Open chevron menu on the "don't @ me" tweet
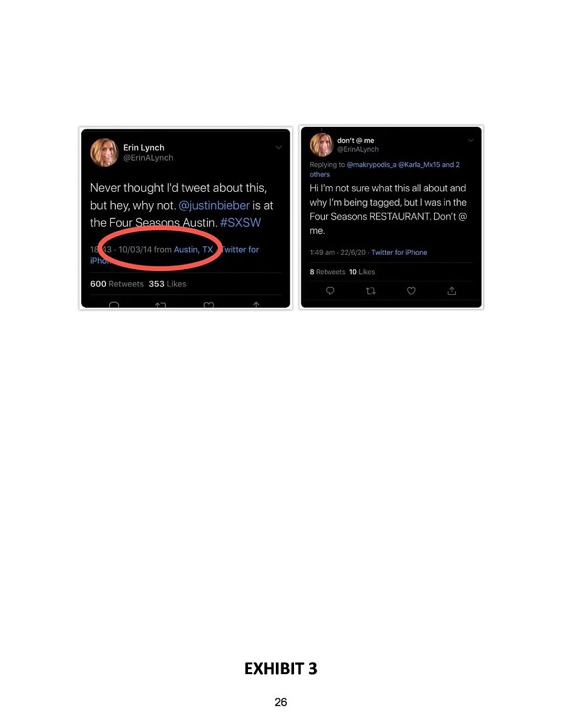Screen dimensions: 562x728 pos(471,140)
